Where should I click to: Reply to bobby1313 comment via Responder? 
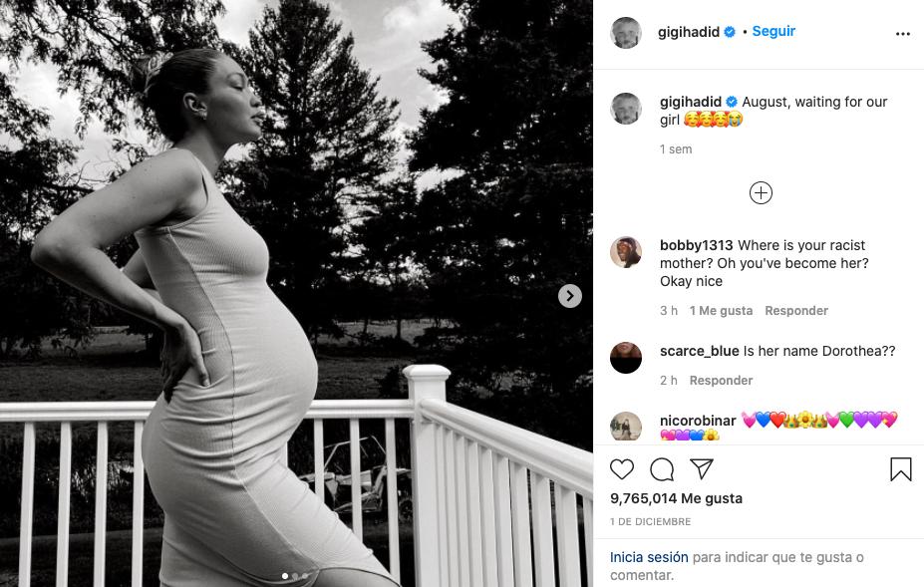click(796, 311)
